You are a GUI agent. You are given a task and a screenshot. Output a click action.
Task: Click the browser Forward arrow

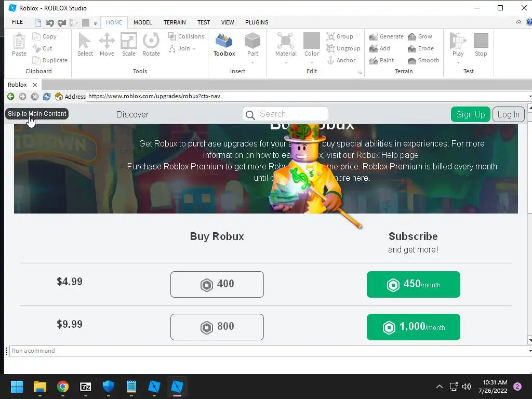22,97
